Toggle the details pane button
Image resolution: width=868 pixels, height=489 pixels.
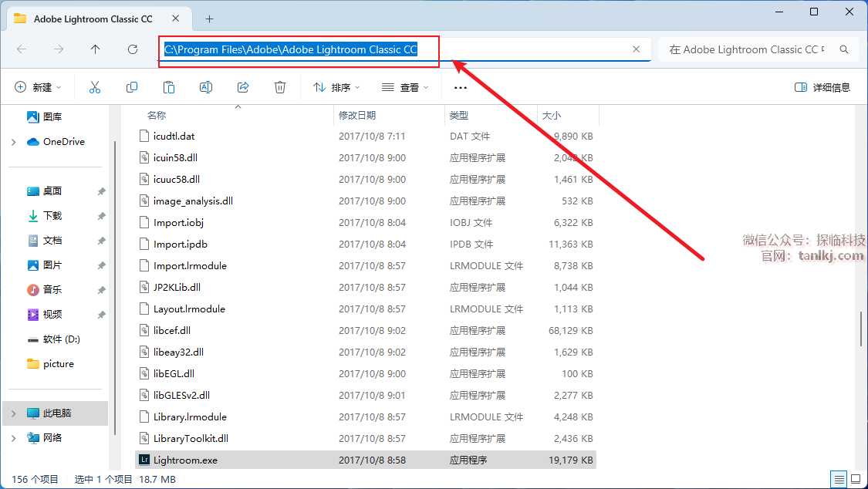point(822,87)
